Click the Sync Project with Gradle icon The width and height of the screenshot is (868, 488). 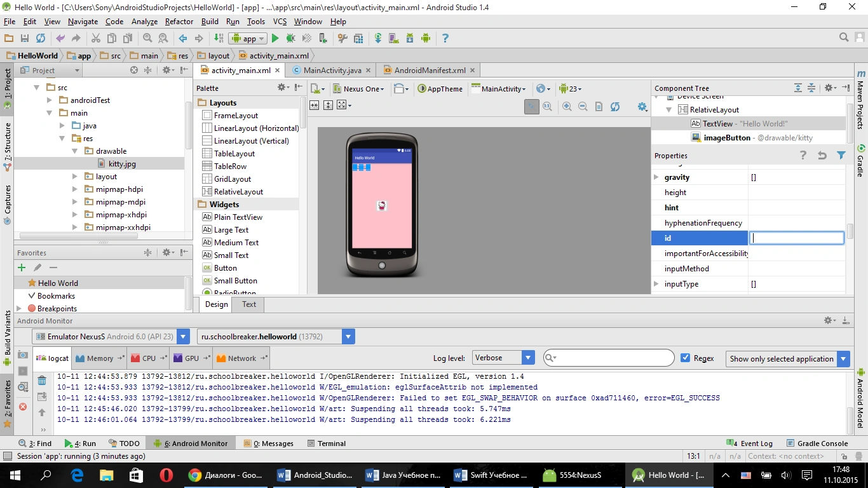[378, 38]
